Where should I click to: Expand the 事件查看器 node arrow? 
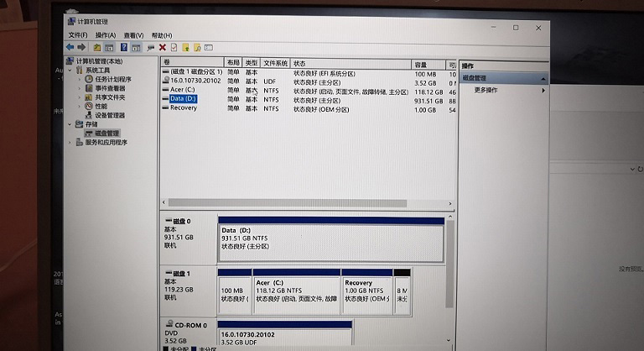tap(80, 88)
